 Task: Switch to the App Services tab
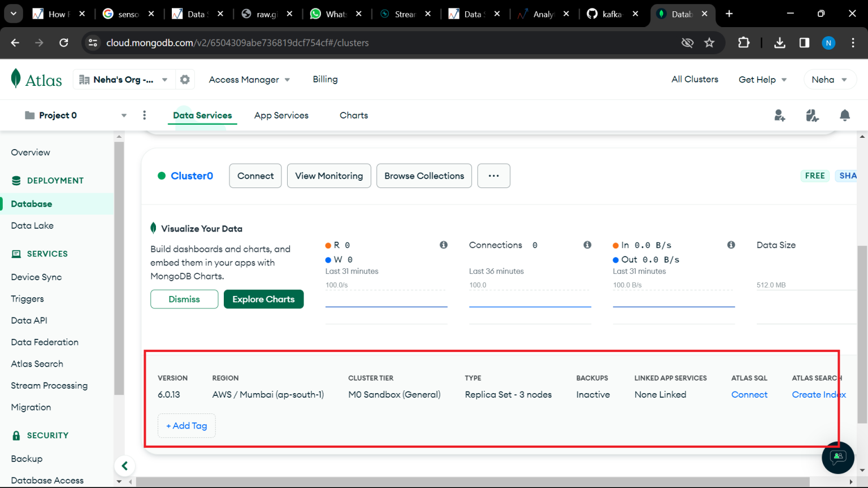281,115
